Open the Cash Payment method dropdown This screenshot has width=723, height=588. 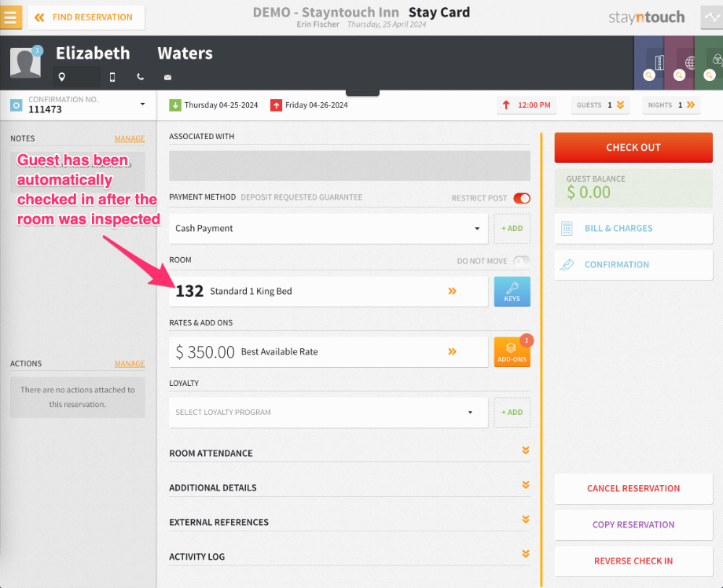[328, 228]
